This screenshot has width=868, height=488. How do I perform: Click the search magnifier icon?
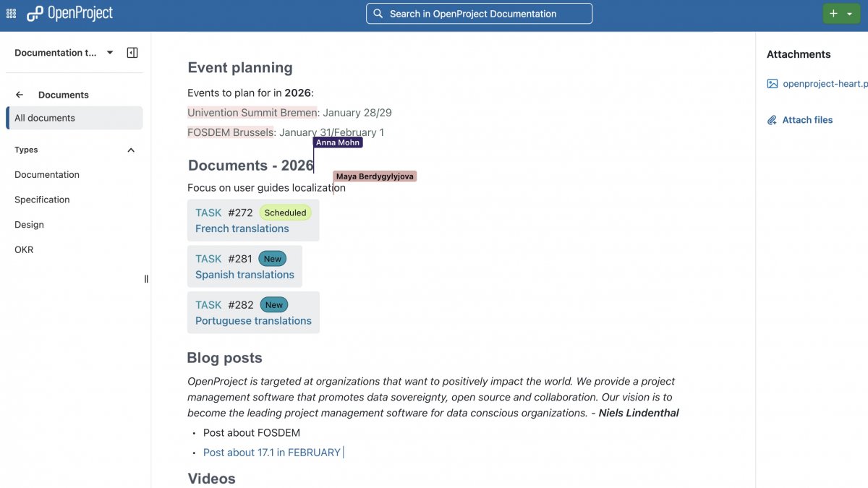(x=378, y=14)
